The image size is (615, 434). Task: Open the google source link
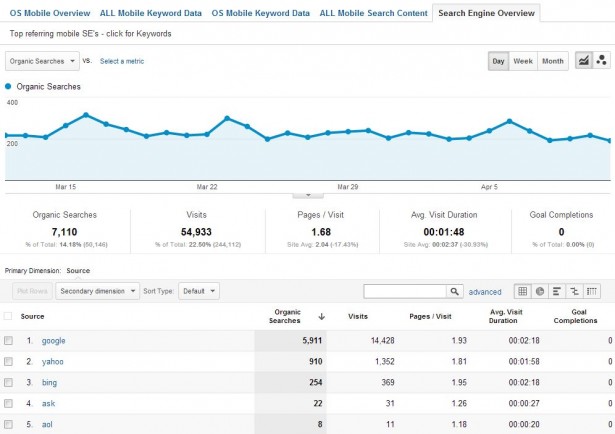[x=53, y=341]
